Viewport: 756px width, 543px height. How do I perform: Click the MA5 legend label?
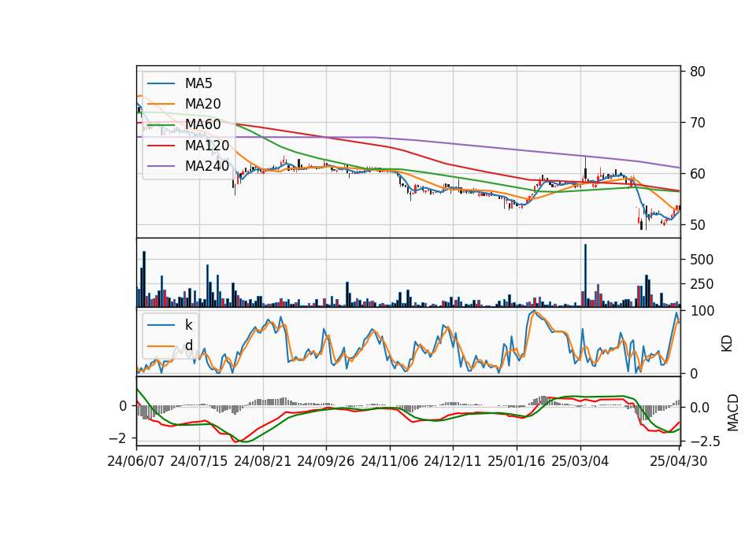(198, 83)
